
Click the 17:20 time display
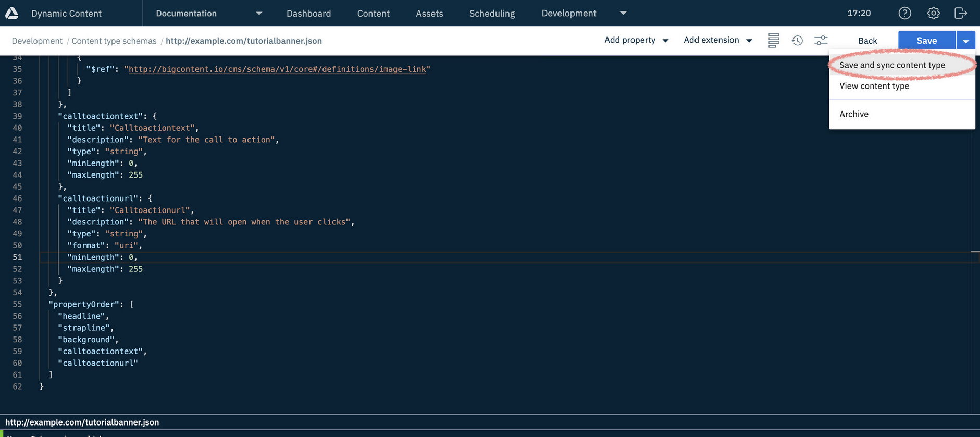(x=859, y=13)
